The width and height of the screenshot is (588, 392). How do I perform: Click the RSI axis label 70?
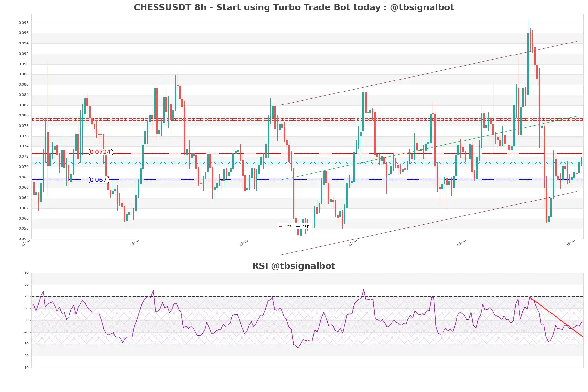pos(26,296)
